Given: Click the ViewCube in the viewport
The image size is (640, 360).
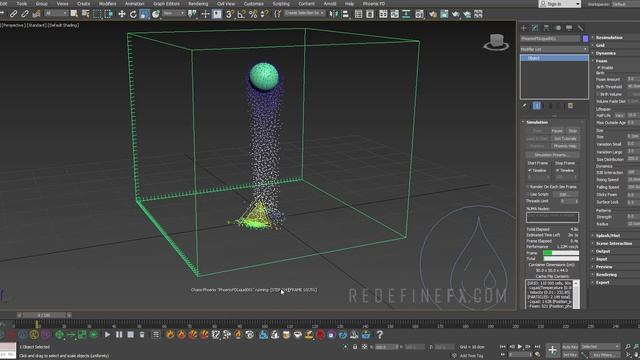Looking at the screenshot, I should click(x=496, y=42).
